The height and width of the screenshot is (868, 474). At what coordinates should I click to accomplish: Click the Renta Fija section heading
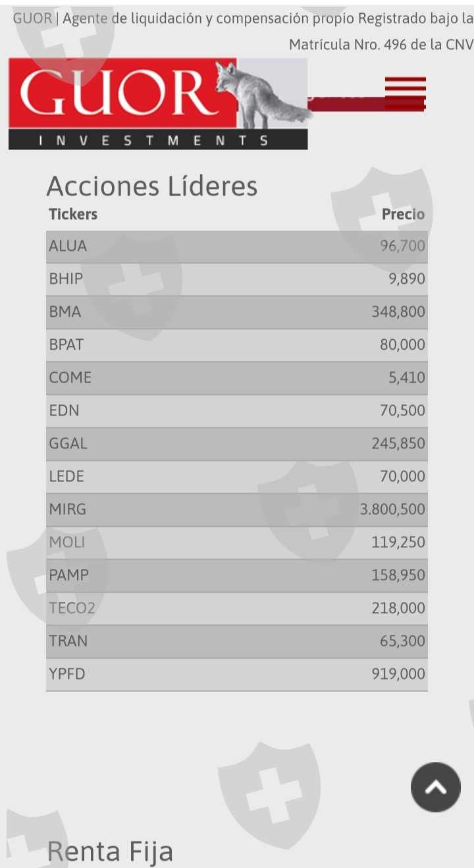tap(110, 851)
